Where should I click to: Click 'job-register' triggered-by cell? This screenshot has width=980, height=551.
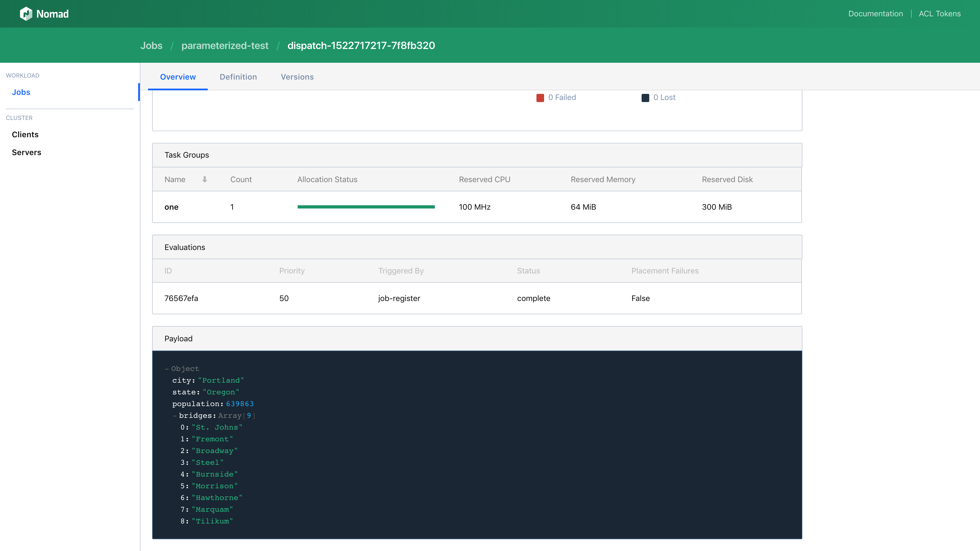[399, 298]
